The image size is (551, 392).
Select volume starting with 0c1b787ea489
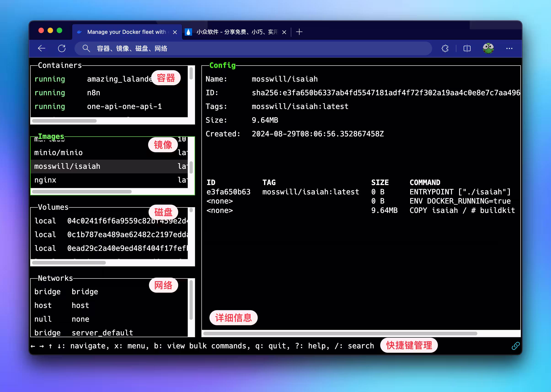109,235
